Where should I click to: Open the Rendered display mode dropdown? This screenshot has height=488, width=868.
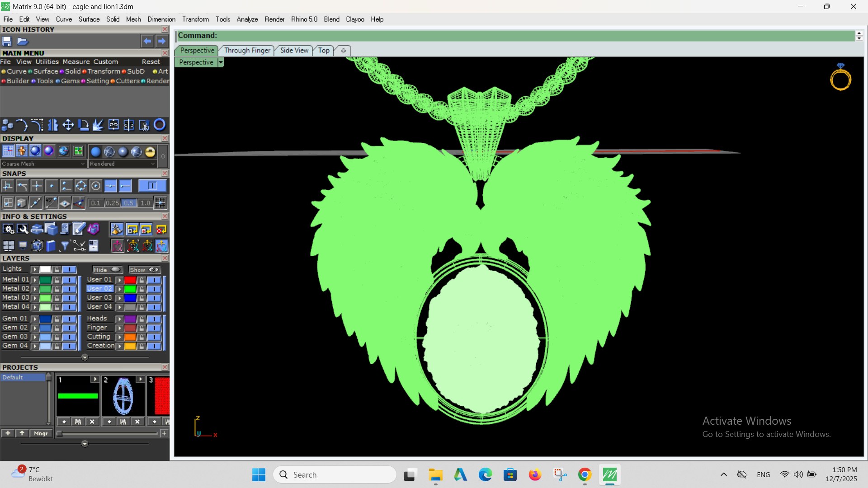pyautogui.click(x=123, y=164)
